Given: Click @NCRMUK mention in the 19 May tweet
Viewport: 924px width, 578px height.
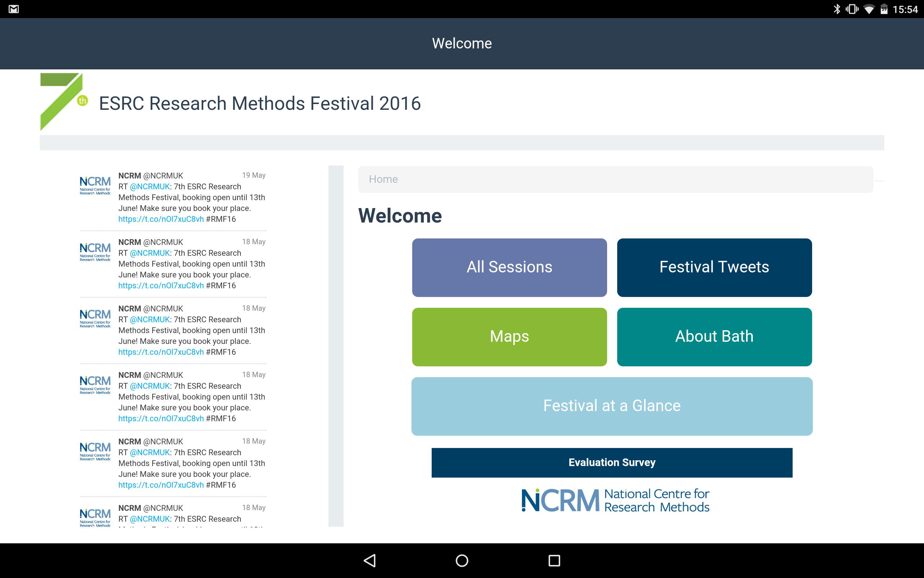Looking at the screenshot, I should [x=150, y=186].
